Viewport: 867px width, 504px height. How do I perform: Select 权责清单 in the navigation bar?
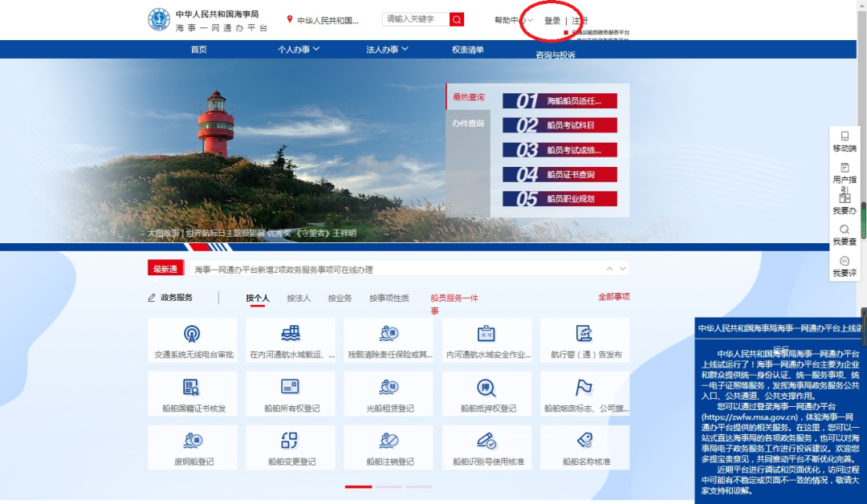click(468, 50)
